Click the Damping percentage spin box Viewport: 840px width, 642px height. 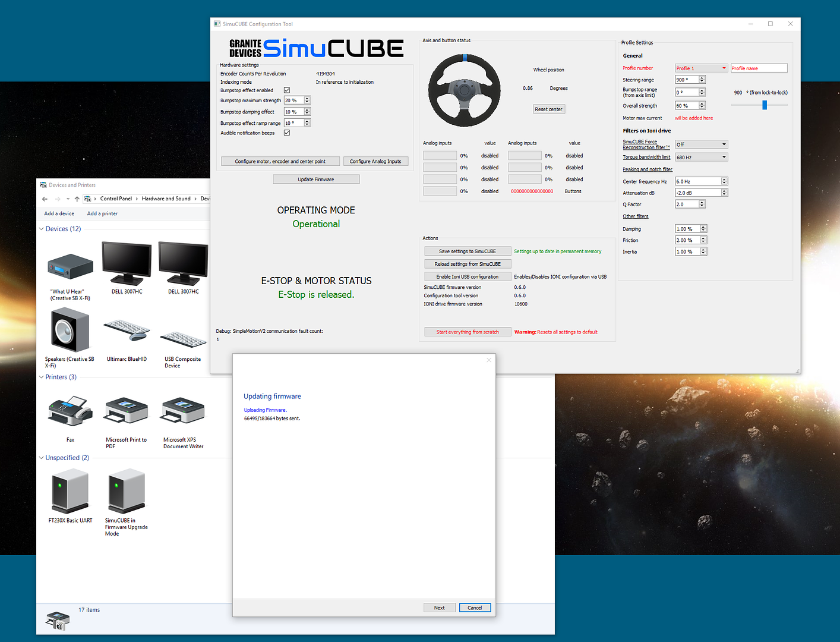point(691,229)
